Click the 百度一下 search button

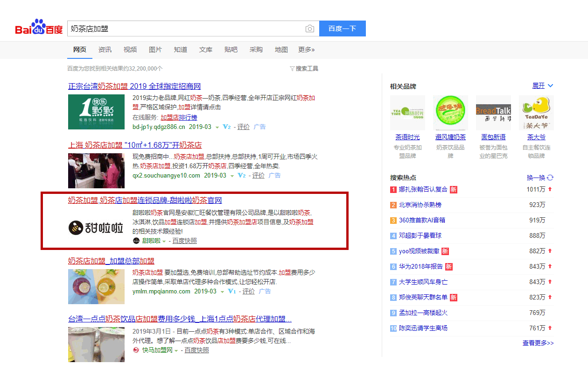point(343,29)
